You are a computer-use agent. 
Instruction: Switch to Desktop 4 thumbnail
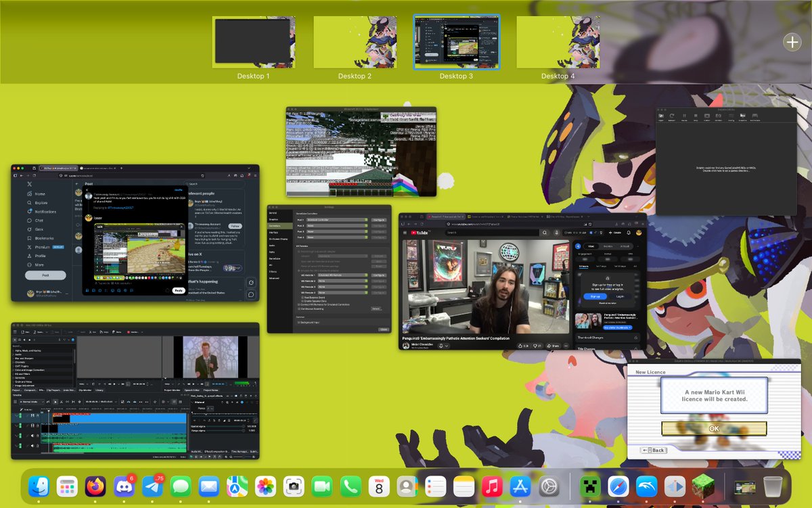(x=558, y=42)
